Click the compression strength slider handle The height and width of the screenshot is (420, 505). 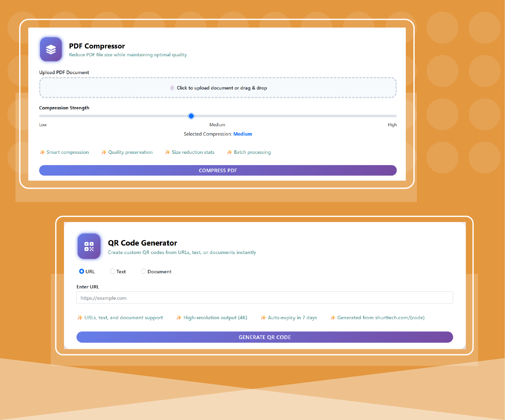pos(191,116)
